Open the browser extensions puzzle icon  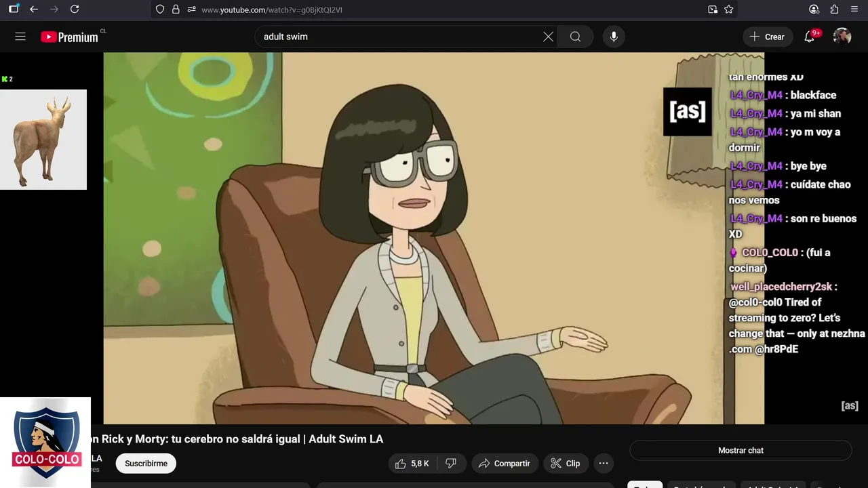pyautogui.click(x=834, y=9)
